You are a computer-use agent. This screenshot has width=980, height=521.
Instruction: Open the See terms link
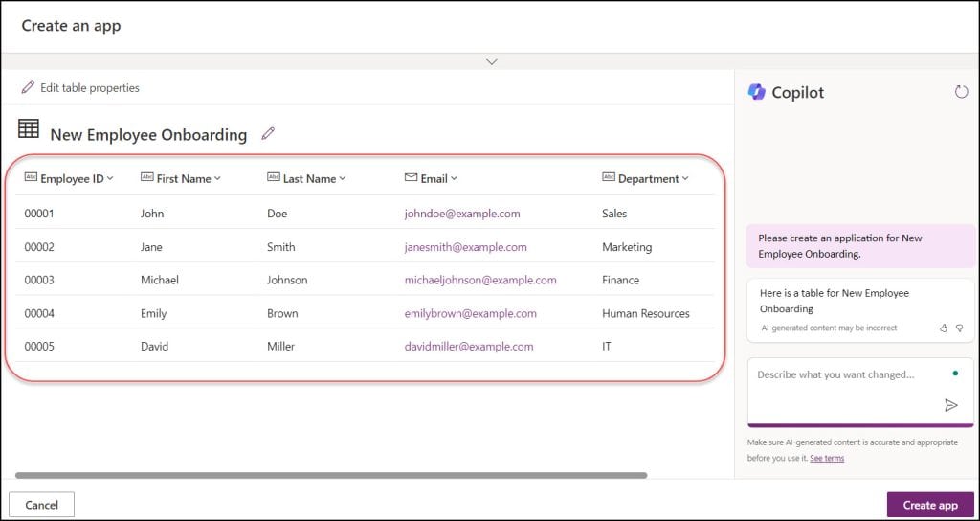827,458
